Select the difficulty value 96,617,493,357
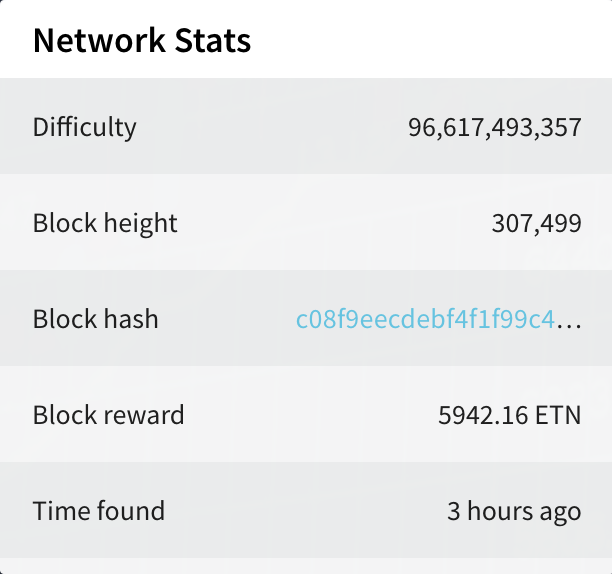612x574 pixels. [495, 128]
